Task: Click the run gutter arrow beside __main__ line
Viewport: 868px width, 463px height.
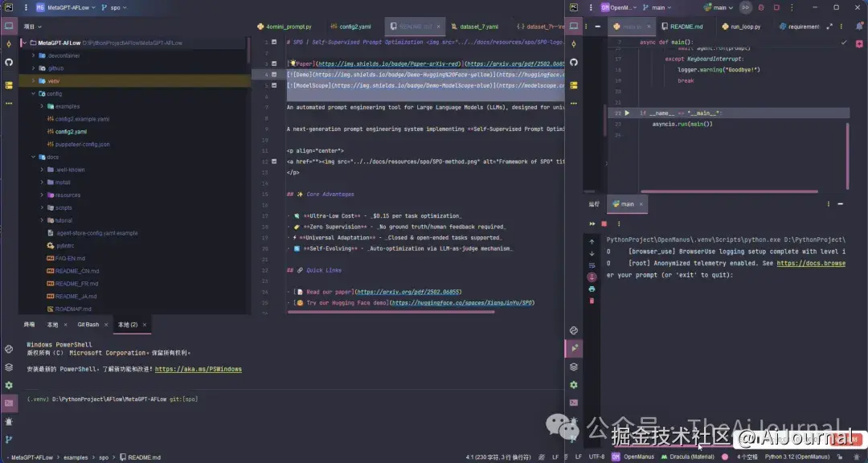Action: [x=627, y=113]
